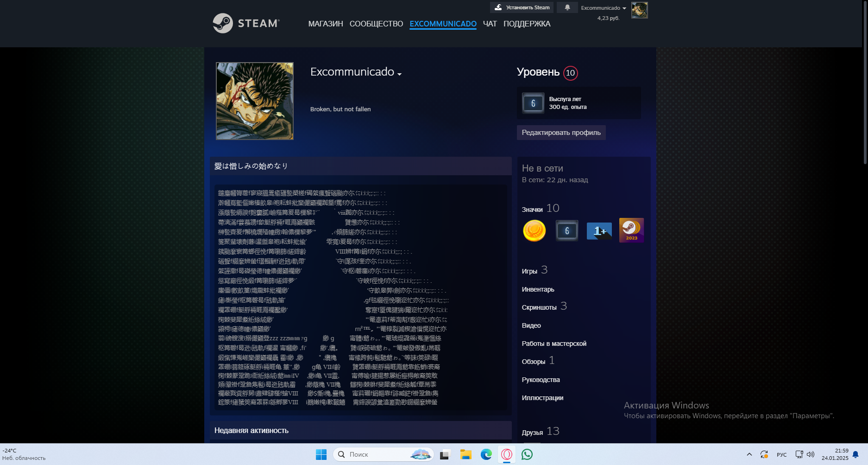The image size is (868, 465).
Task: Open the Windows Start menu
Action: point(321,454)
